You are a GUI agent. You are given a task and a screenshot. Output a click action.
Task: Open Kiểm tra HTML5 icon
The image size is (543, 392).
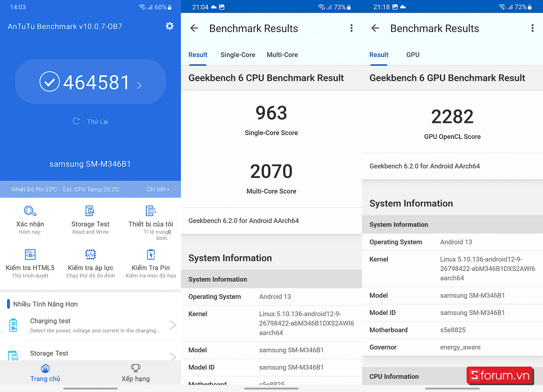pyautogui.click(x=30, y=255)
